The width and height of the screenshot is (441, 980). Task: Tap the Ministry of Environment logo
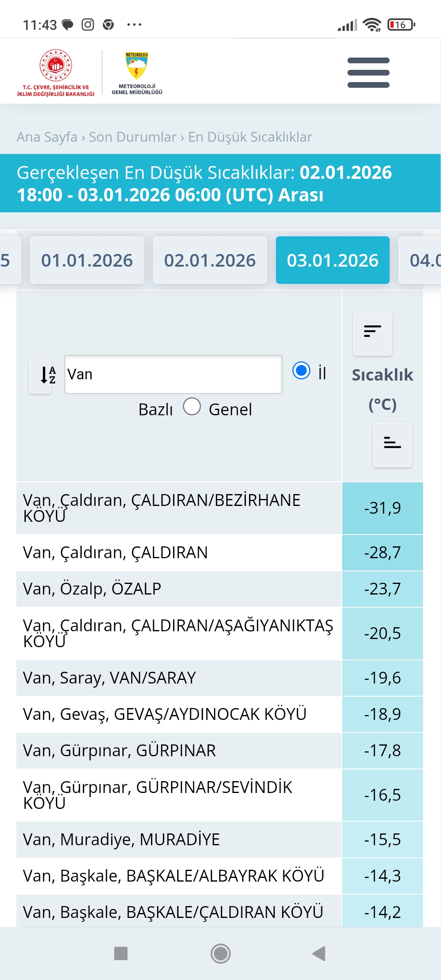click(x=56, y=73)
